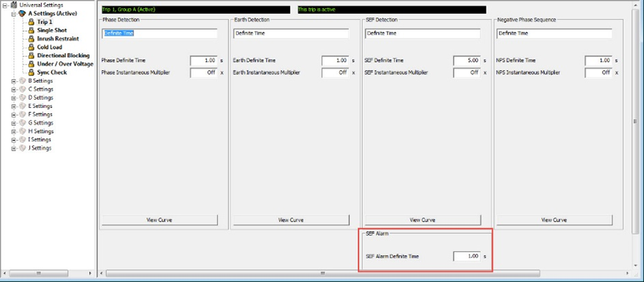This screenshot has height=282, width=644.
Task: Click View Curve under Phase Detection
Action: [159, 220]
